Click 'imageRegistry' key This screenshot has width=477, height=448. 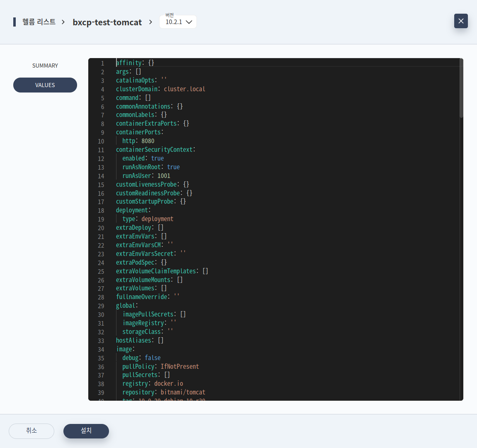tap(143, 323)
